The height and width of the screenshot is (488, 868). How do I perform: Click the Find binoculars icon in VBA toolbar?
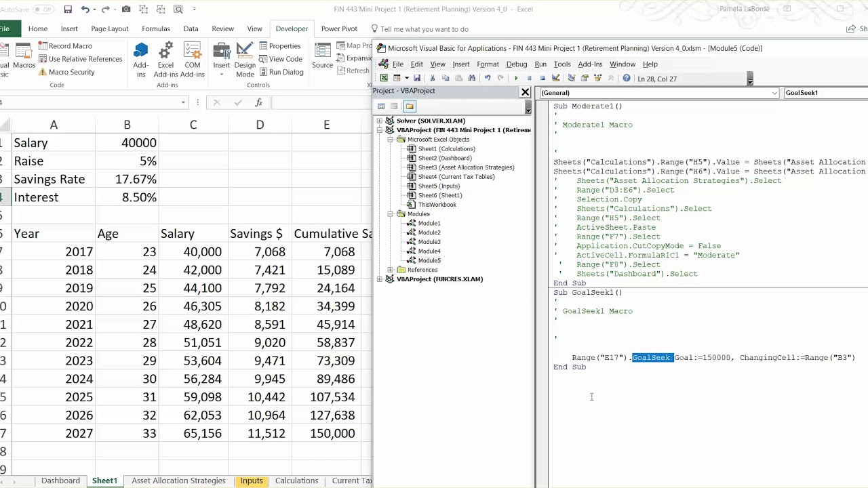[472, 78]
